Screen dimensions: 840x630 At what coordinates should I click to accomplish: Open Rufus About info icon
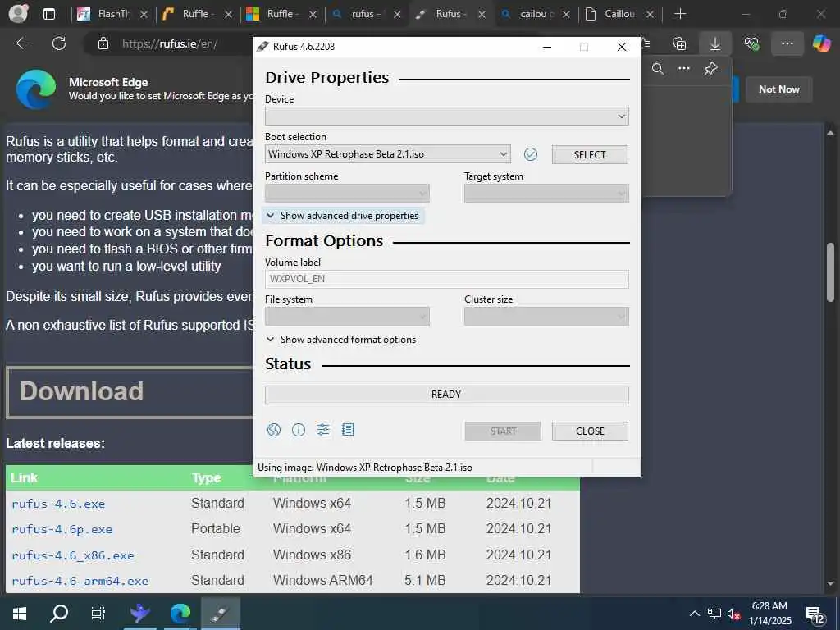299,430
